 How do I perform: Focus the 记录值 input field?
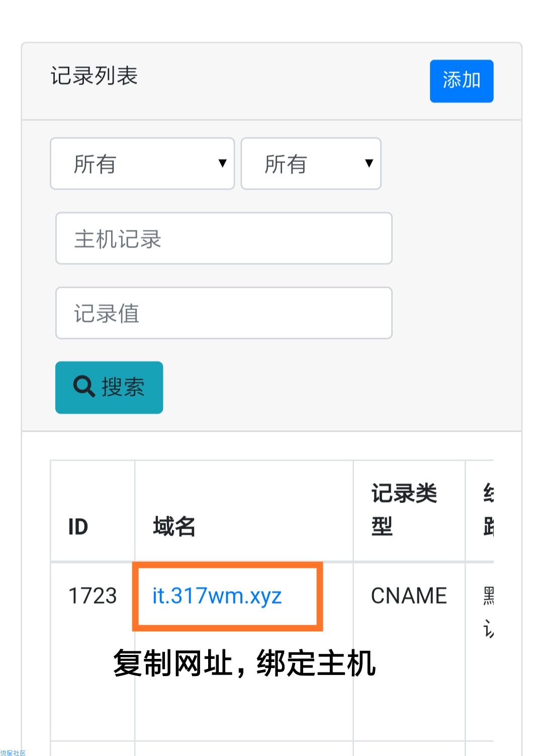(x=224, y=313)
